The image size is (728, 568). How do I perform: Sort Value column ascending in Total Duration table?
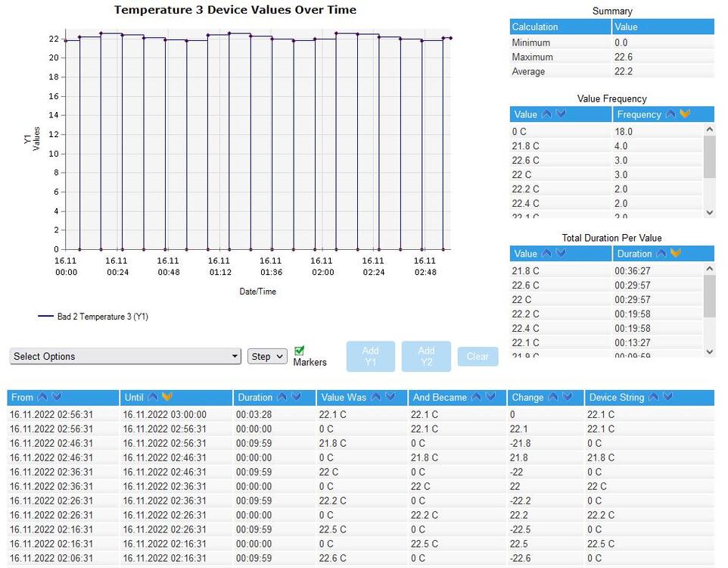547,254
